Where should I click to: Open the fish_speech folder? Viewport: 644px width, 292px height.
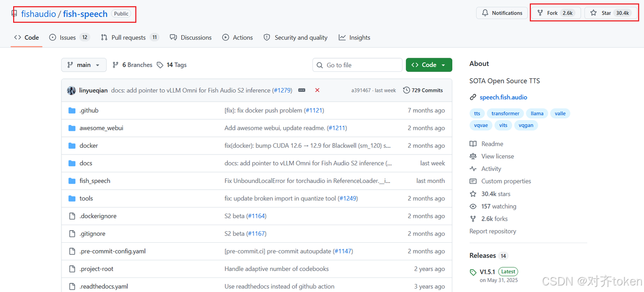95,181
